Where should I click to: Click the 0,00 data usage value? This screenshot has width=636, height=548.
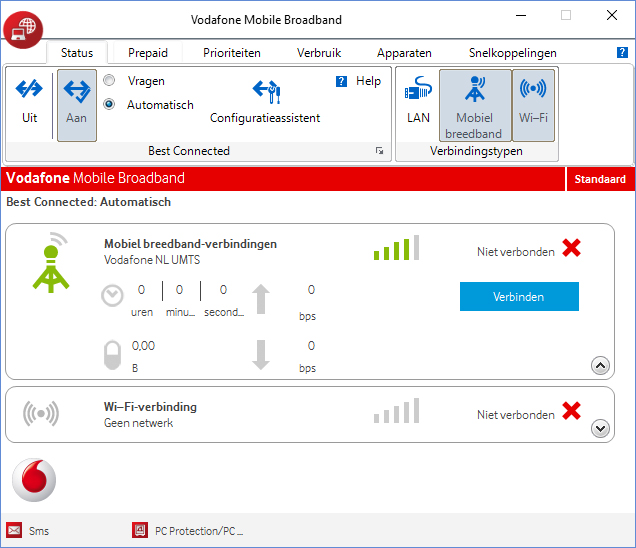point(143,346)
